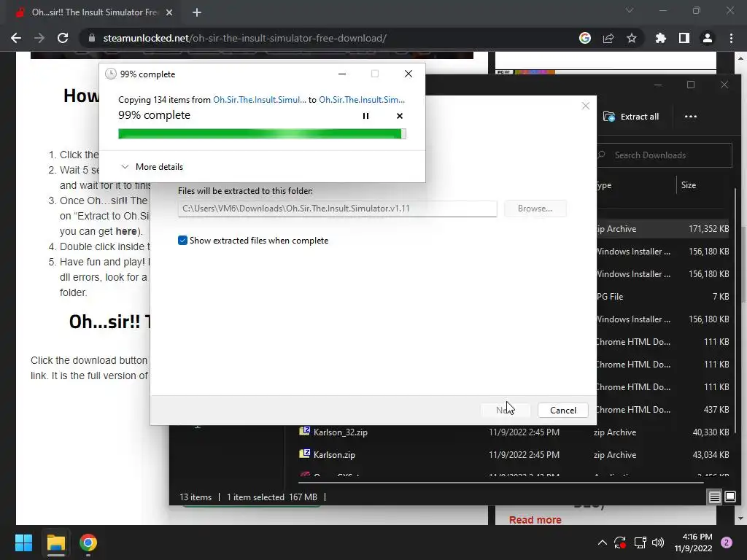Switch to details view icon in File Explorer

point(715,497)
